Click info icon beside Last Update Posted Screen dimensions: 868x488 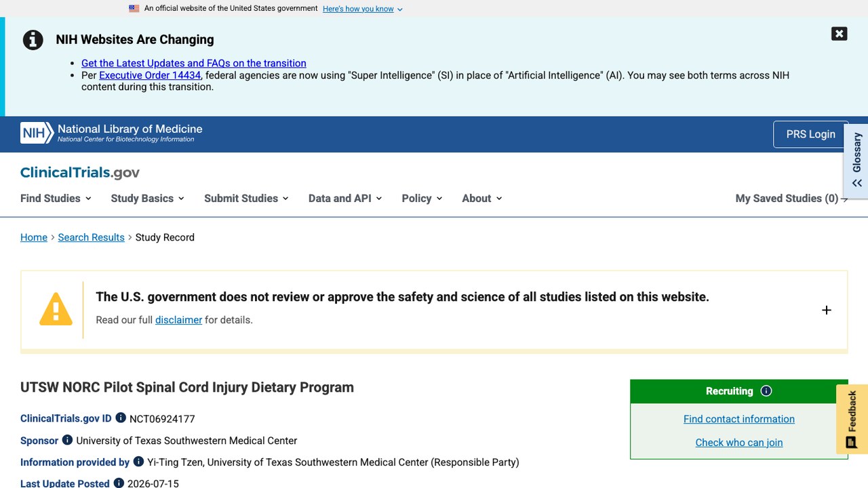coord(119,483)
